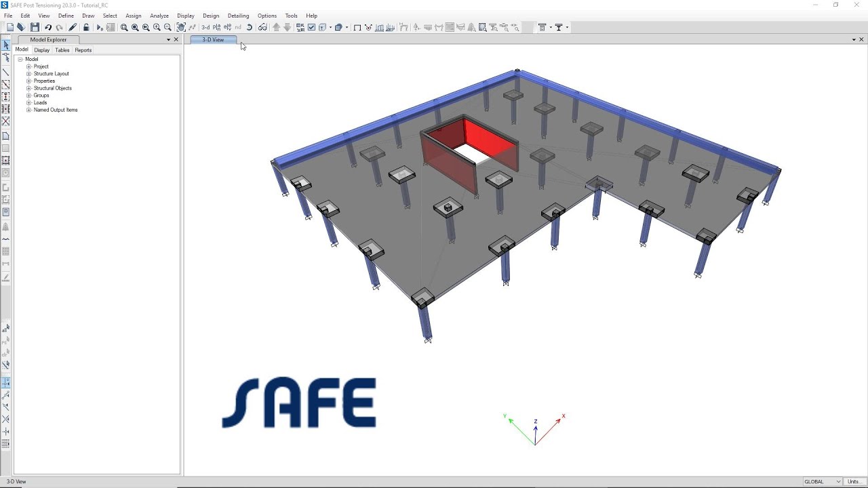The image size is (868, 488).
Task: Redo the last undone action
Action: [x=59, y=27]
